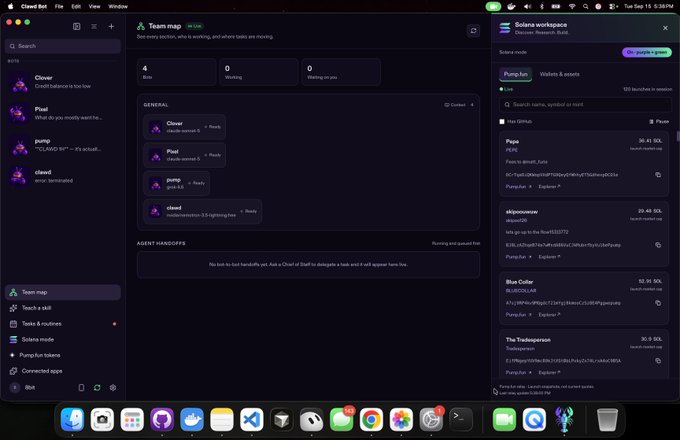Click the Solana workspace panel scrollbar
The image size is (680, 440).
click(x=678, y=136)
